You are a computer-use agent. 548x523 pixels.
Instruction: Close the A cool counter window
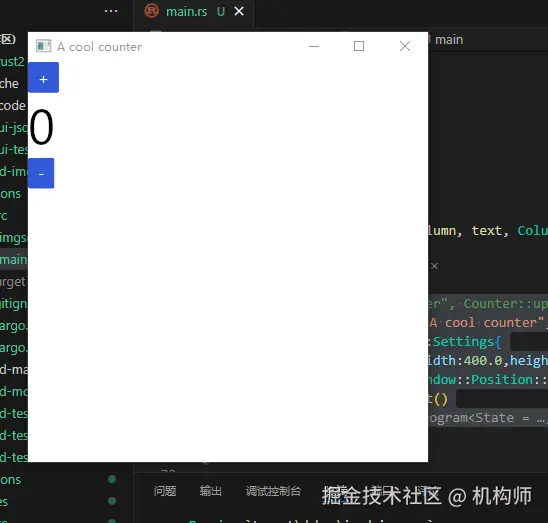tap(405, 46)
